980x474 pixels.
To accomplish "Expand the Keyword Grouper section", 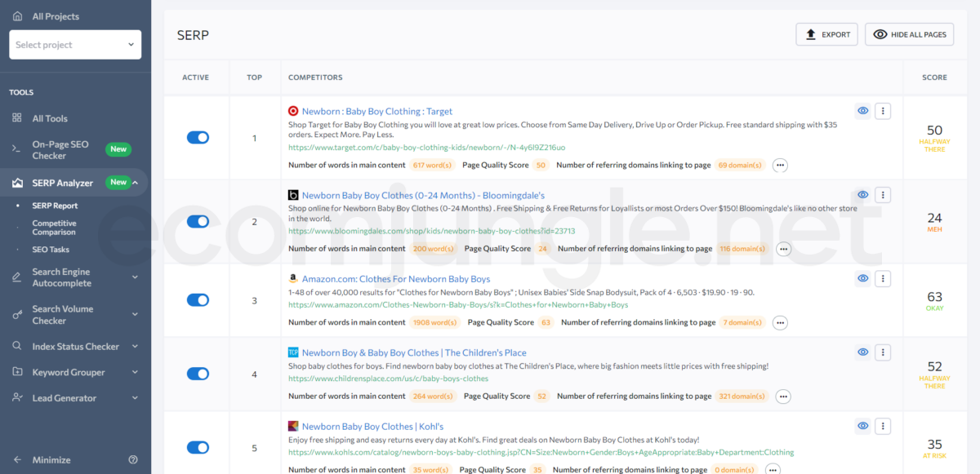I will (x=135, y=372).
